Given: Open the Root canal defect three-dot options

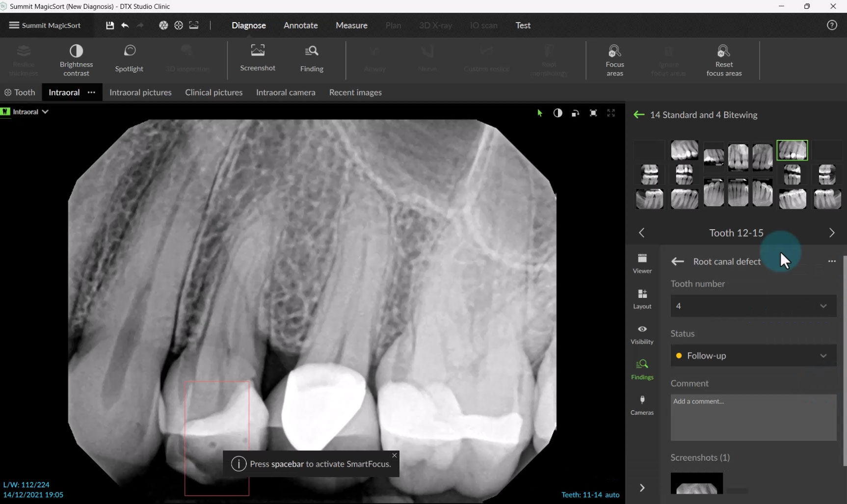Looking at the screenshot, I should pyautogui.click(x=832, y=261).
